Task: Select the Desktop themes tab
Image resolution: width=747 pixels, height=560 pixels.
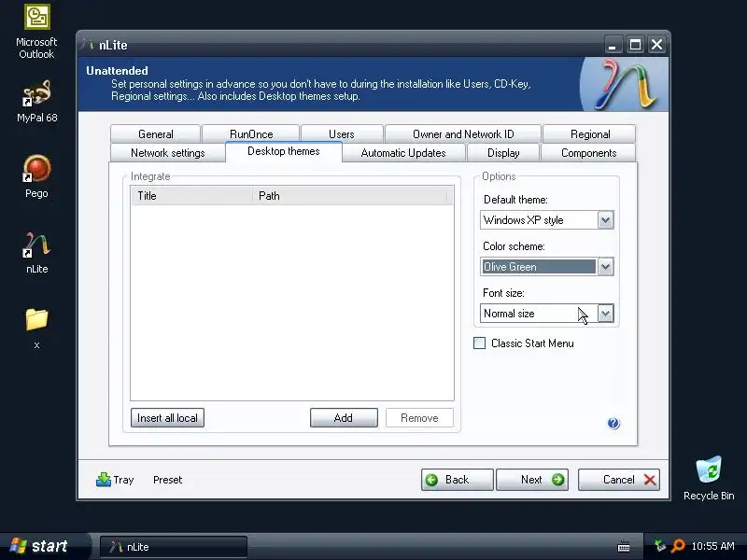Action: point(284,151)
